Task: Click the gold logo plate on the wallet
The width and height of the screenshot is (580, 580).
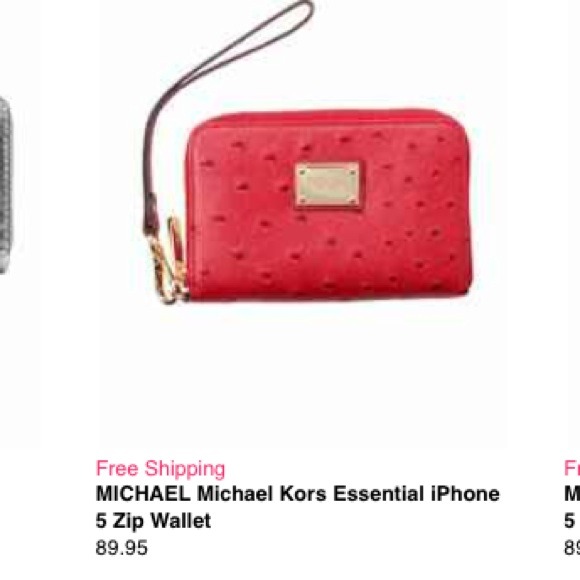Action: click(328, 185)
